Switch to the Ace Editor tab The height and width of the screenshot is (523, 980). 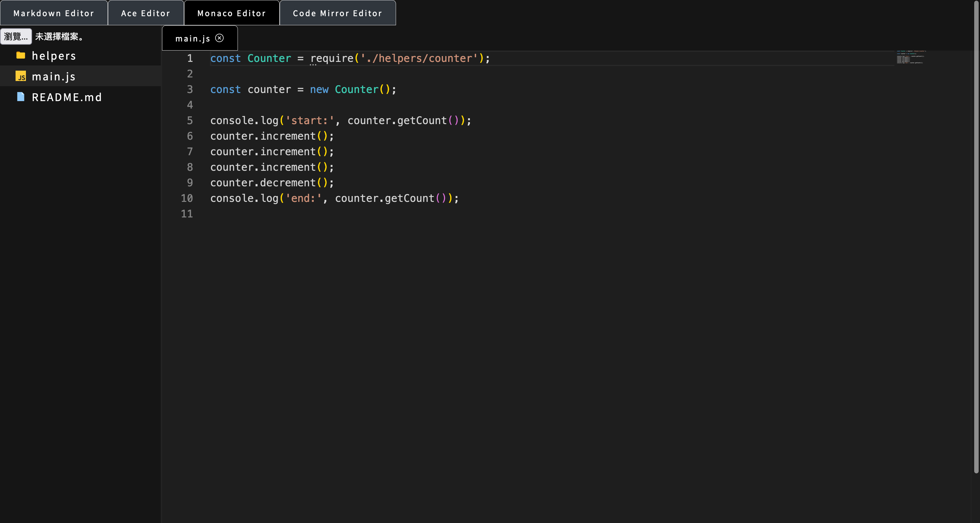(x=146, y=13)
